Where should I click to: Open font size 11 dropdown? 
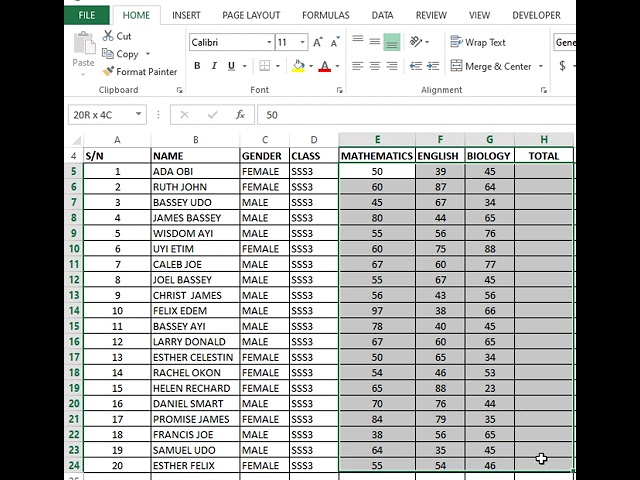click(x=302, y=42)
